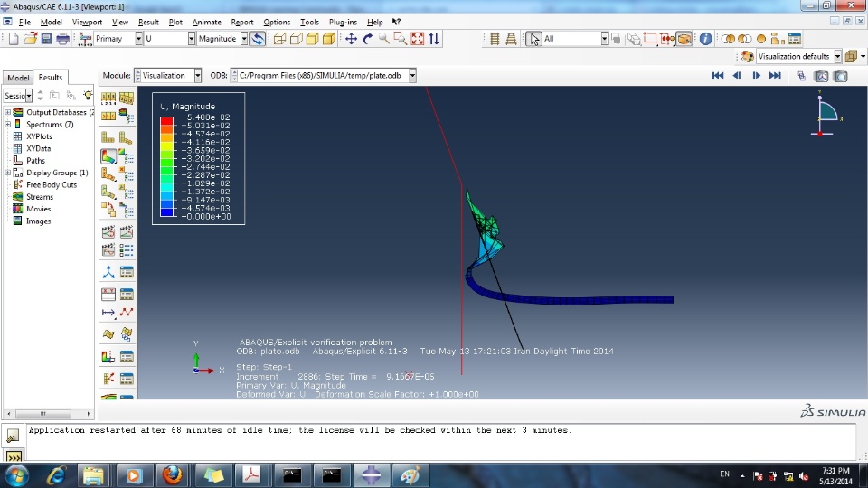Expand the Output Databases tree node
The height and width of the screenshot is (488, 868).
8,112
